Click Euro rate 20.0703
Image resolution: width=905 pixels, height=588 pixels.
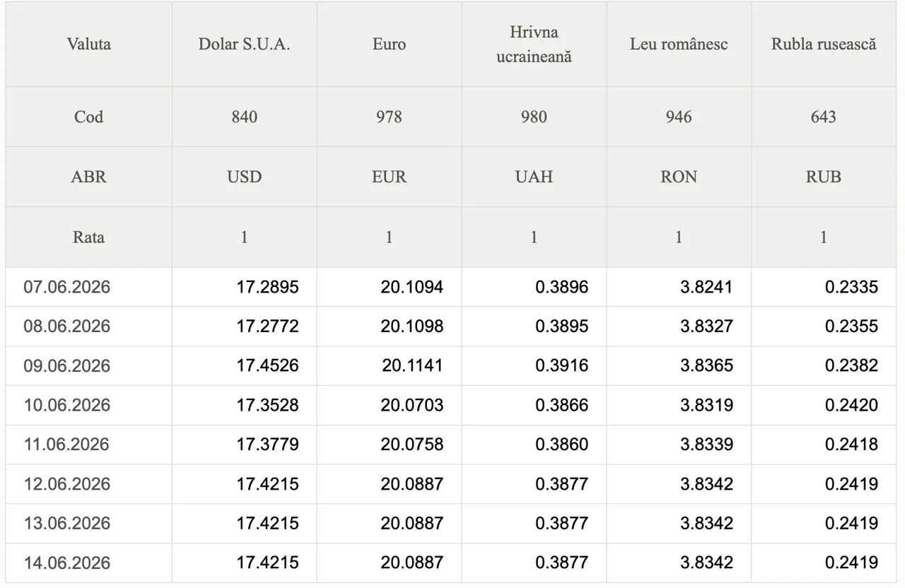coord(412,405)
